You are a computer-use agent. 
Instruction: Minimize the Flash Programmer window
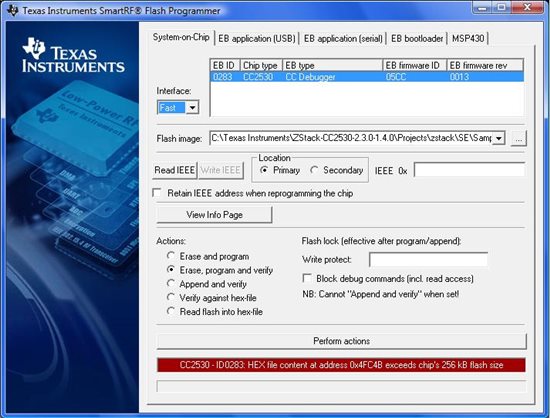(482, 8)
